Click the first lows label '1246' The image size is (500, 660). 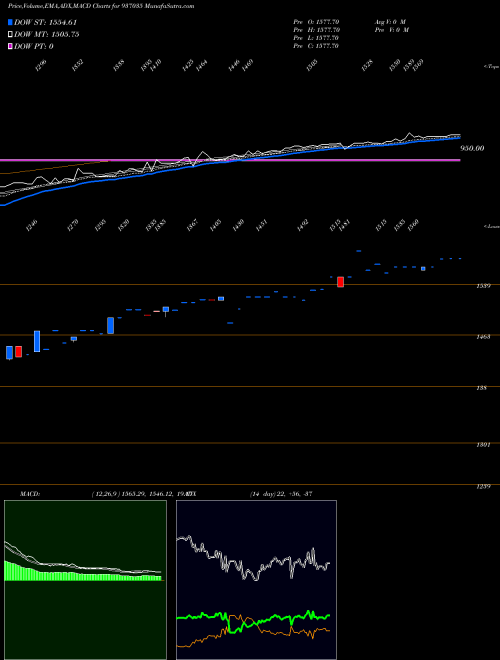point(31,226)
